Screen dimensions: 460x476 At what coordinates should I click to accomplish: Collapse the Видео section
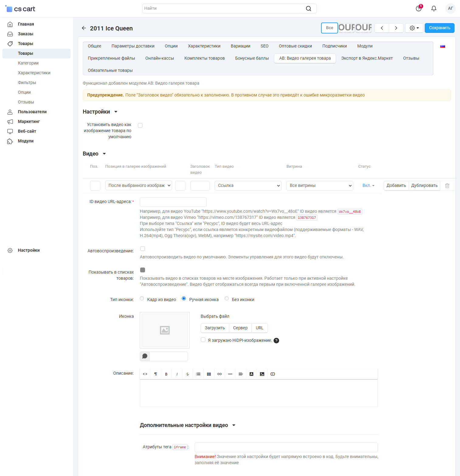coord(94,154)
